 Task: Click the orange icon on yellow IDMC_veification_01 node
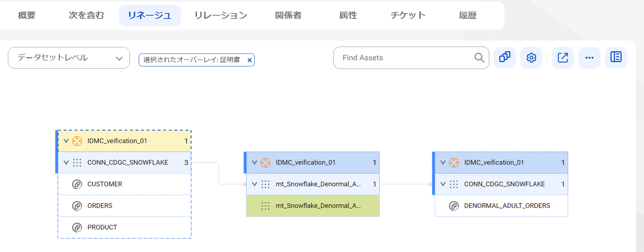(x=77, y=141)
